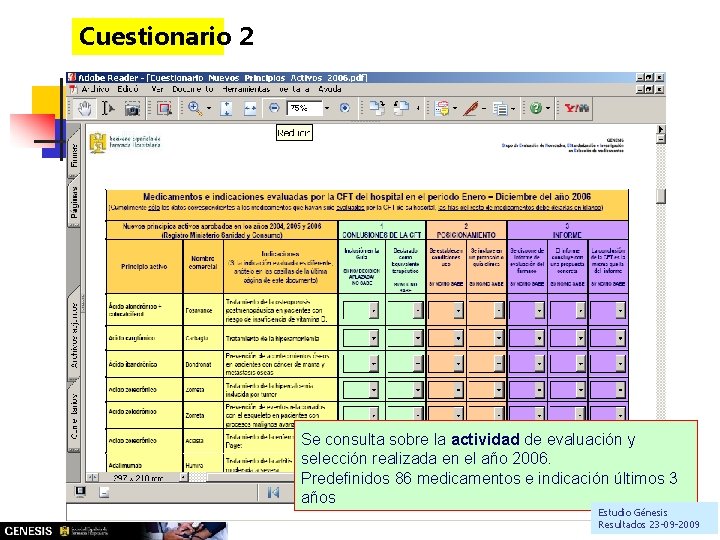Choose the magnifier Zoom In tool

point(195,109)
